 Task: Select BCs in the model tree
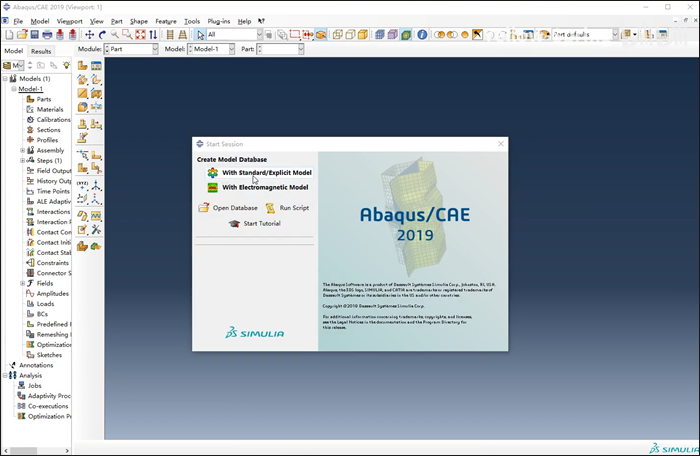(x=42, y=314)
